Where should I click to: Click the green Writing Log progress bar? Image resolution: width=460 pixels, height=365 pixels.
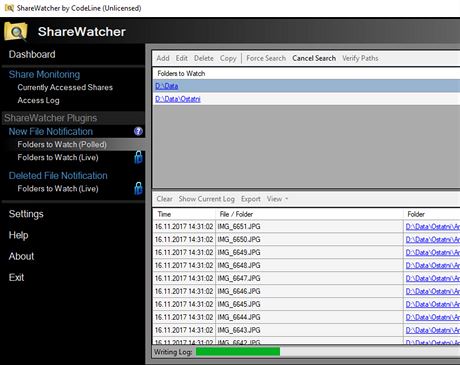[238, 352]
